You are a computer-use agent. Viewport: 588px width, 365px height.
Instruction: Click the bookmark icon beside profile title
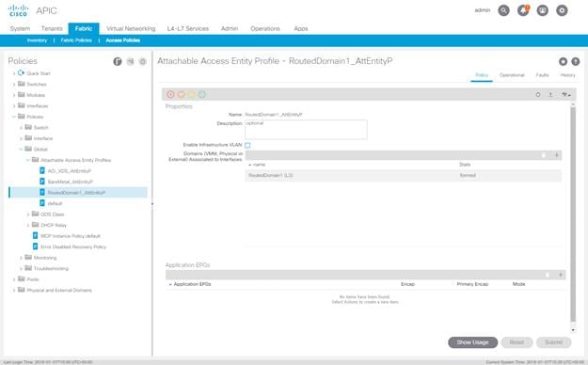[x=563, y=61]
